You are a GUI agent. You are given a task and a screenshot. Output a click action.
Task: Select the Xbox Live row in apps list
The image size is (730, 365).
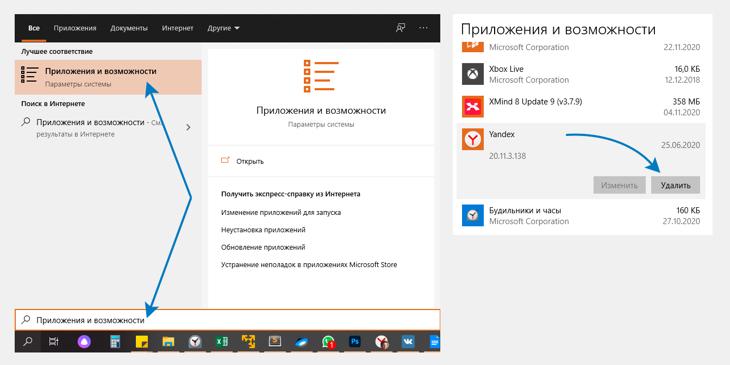click(581, 74)
